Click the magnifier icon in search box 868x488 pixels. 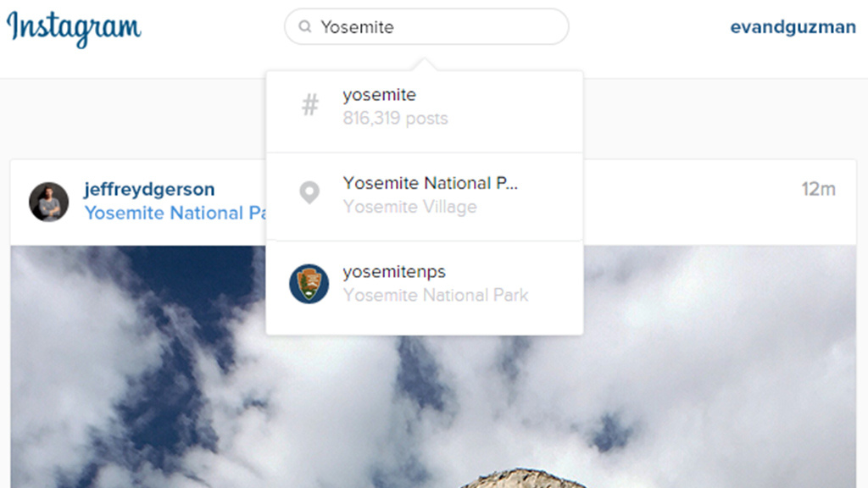(x=305, y=26)
